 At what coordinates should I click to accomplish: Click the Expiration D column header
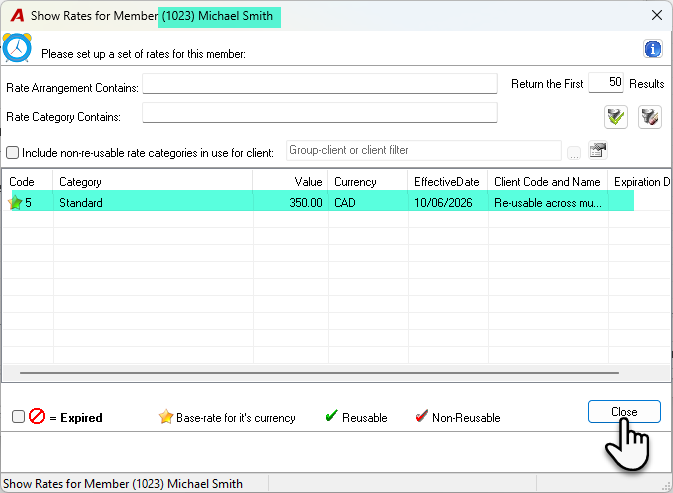[x=640, y=181]
